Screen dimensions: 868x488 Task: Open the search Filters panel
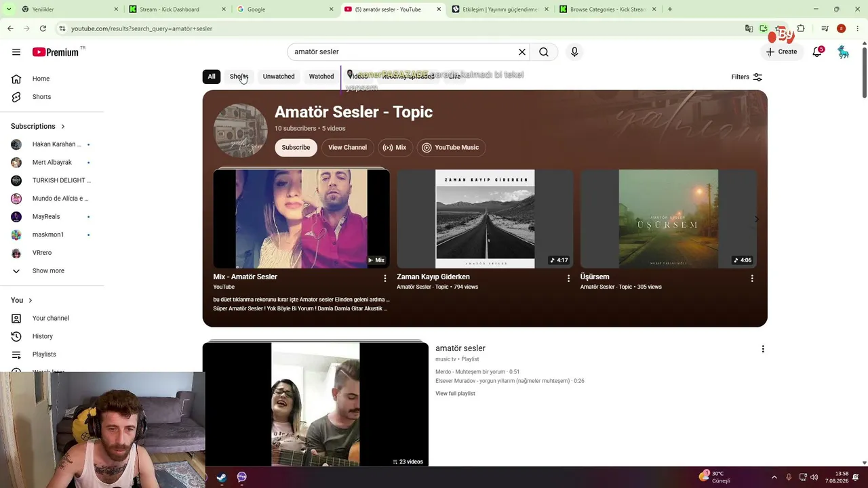click(x=747, y=77)
